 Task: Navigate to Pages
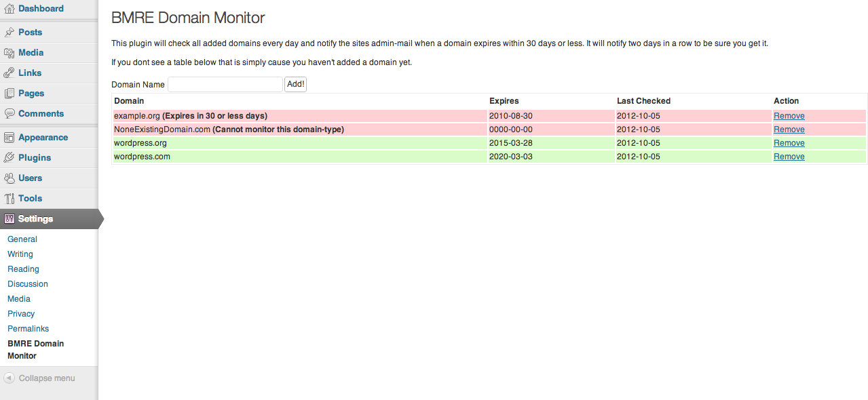pyautogui.click(x=31, y=93)
